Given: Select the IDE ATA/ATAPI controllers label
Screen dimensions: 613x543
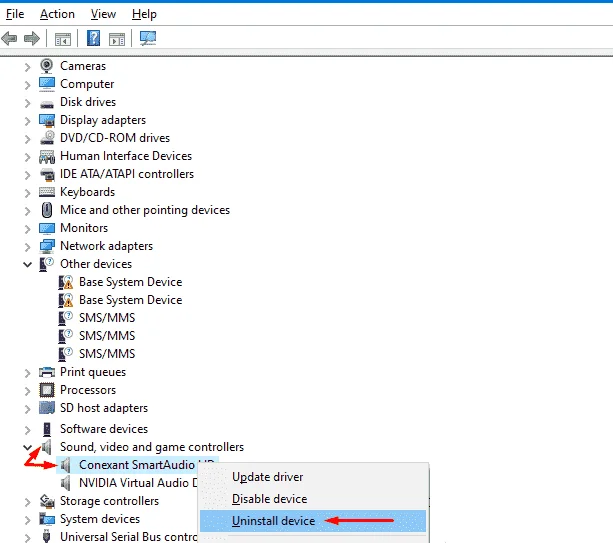Looking at the screenshot, I should (x=127, y=174).
